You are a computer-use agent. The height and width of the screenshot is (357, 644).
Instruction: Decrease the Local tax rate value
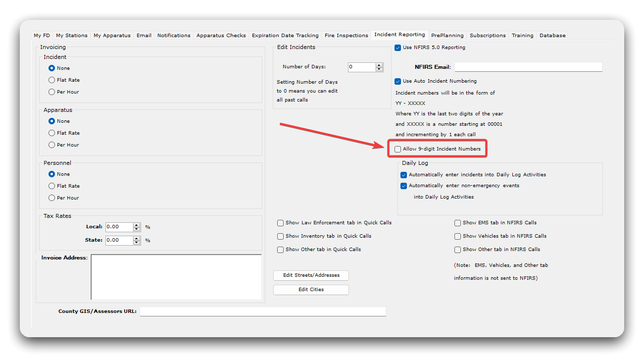(137, 229)
